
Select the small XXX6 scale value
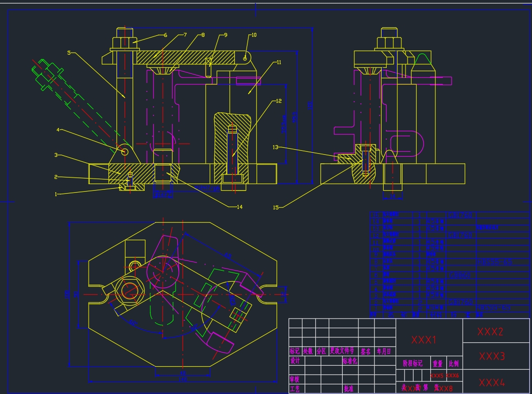coord(452,376)
